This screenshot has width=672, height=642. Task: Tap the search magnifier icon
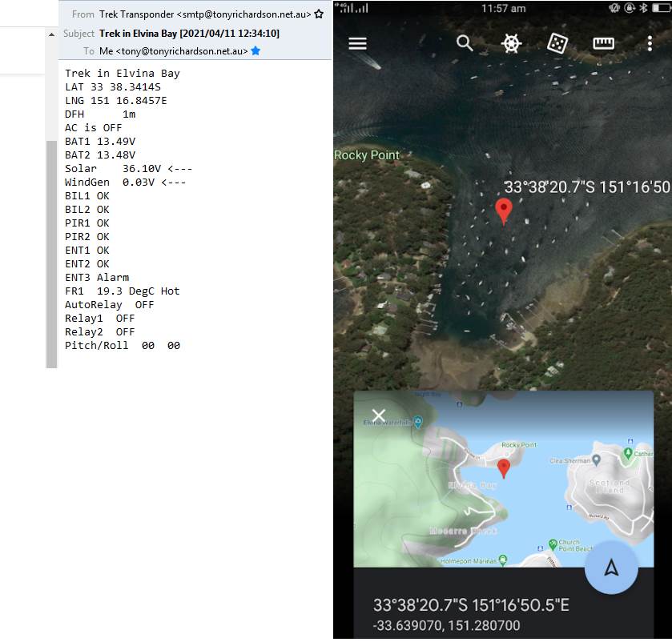coord(465,43)
